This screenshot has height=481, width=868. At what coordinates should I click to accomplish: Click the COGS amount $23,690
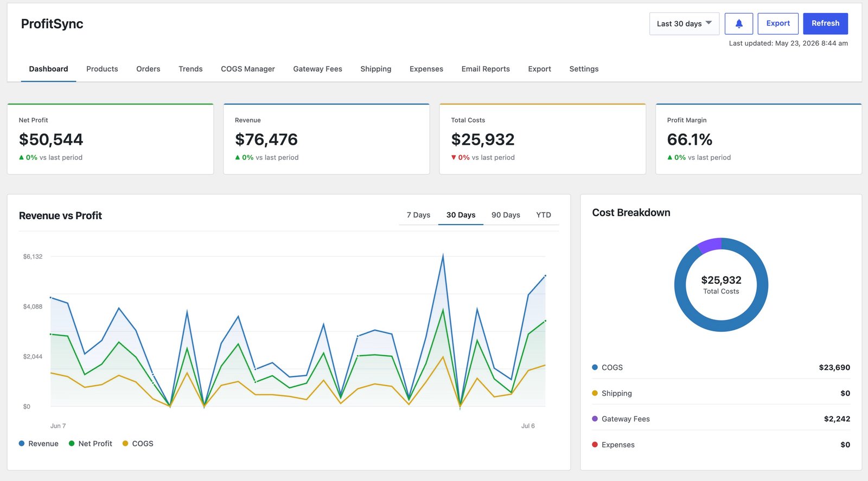pos(834,368)
